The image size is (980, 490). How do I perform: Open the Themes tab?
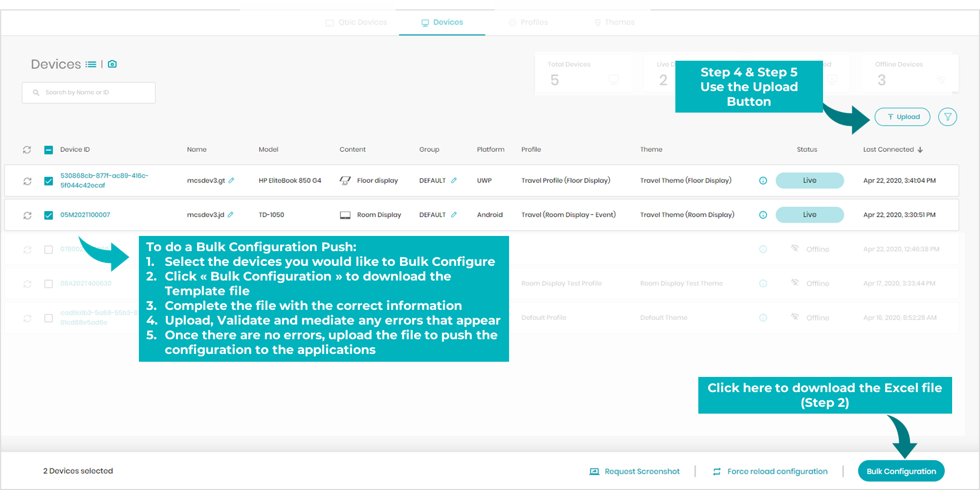pos(615,23)
